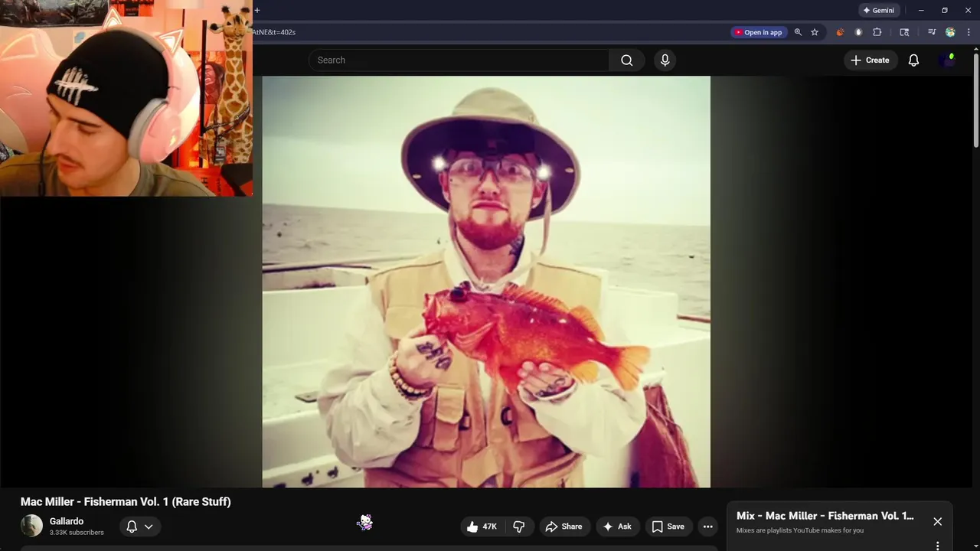
Task: Open the zoom magnifier in address bar
Action: point(798,32)
